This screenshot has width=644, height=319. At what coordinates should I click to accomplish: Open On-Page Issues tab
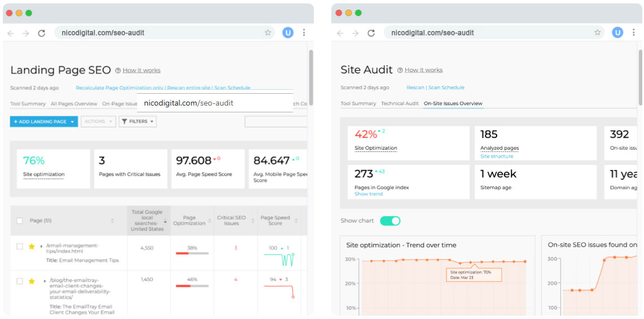(120, 104)
